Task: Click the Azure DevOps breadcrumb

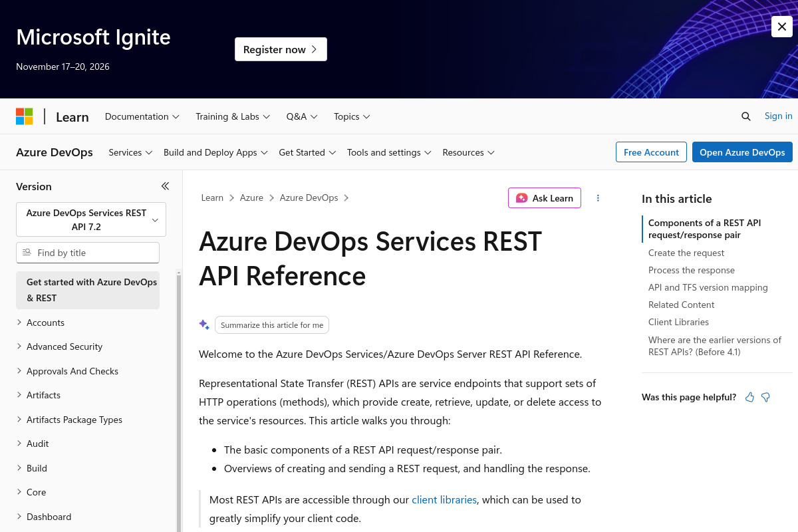Action: [309, 198]
